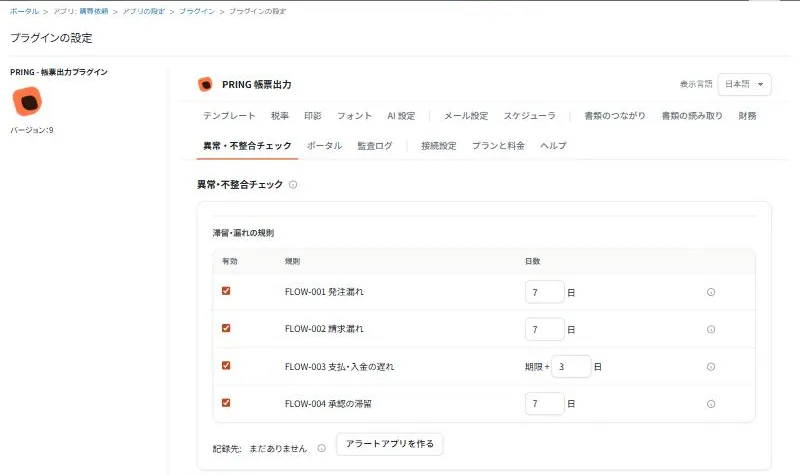Click プラグイン breadcrumb link
The height and width of the screenshot is (475, 800).
pos(197,11)
